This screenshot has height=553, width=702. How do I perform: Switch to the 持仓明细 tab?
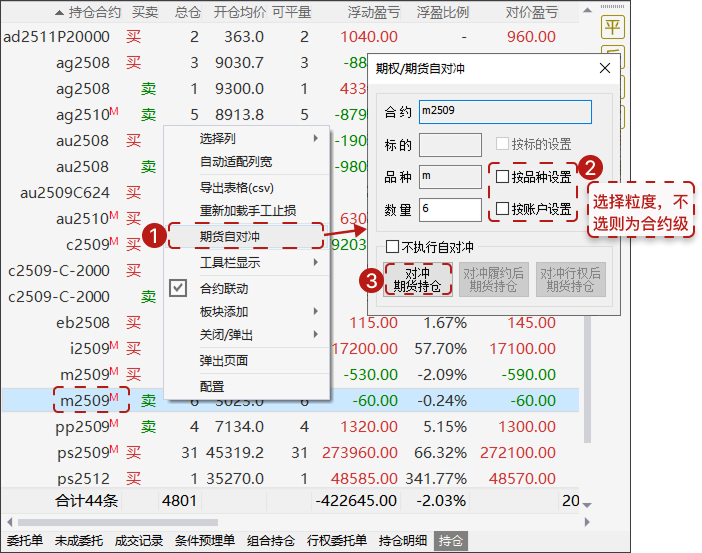tap(403, 541)
